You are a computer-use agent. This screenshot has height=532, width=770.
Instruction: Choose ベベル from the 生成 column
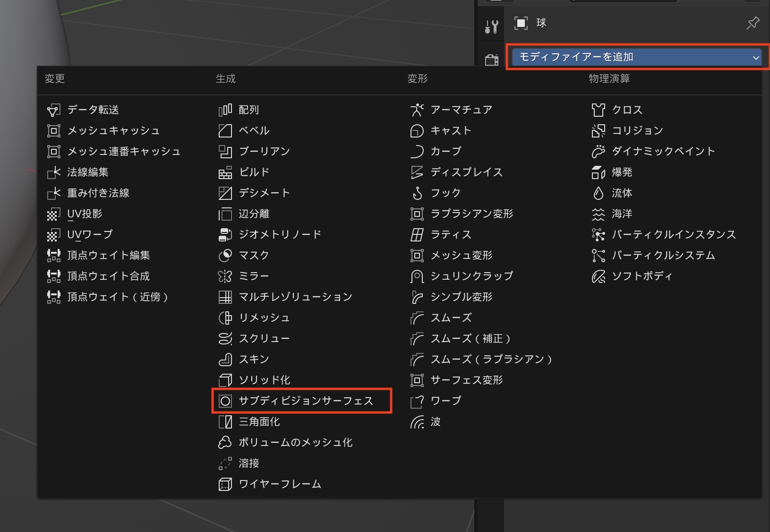click(x=254, y=131)
